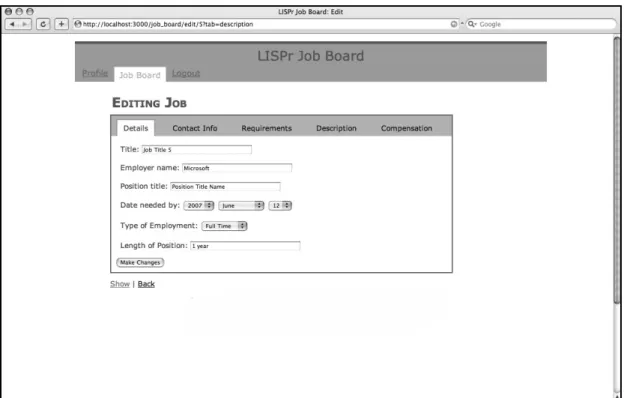Click the window close button
624x398 pixels.
[8, 12]
